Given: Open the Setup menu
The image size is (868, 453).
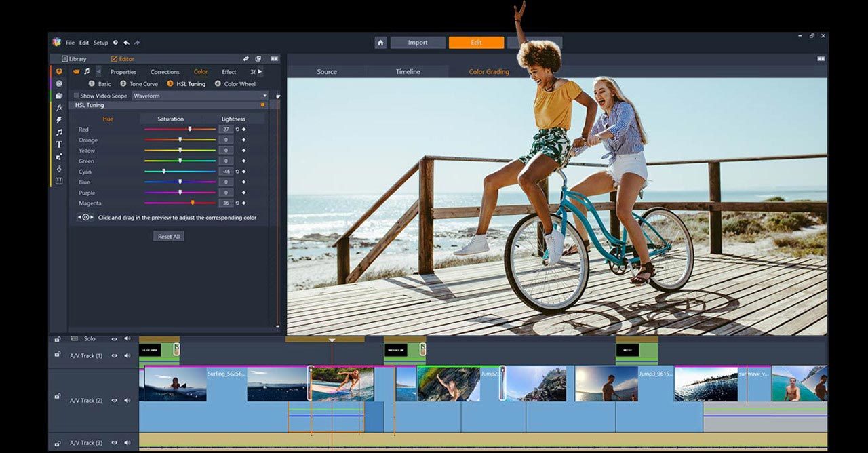Looking at the screenshot, I should [x=100, y=43].
